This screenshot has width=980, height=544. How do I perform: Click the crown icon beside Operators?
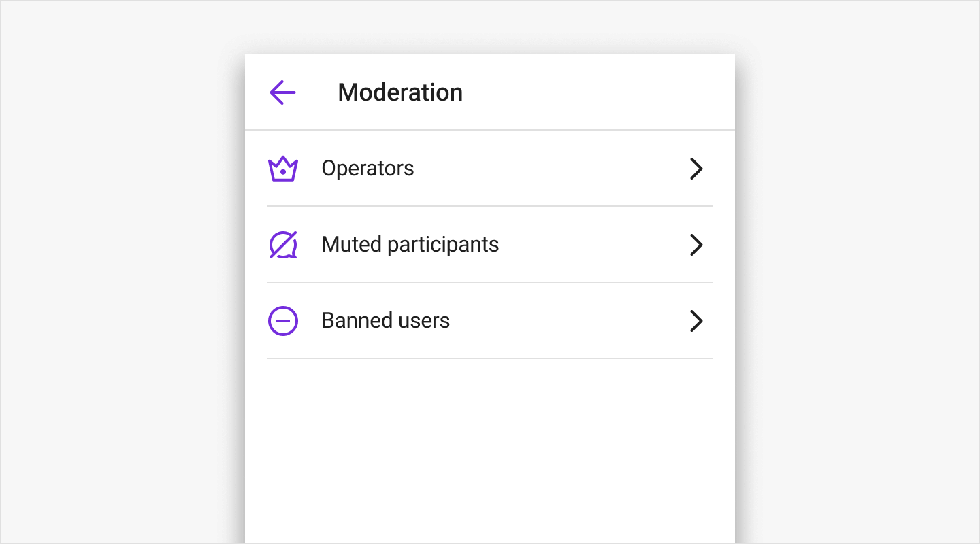(x=283, y=169)
